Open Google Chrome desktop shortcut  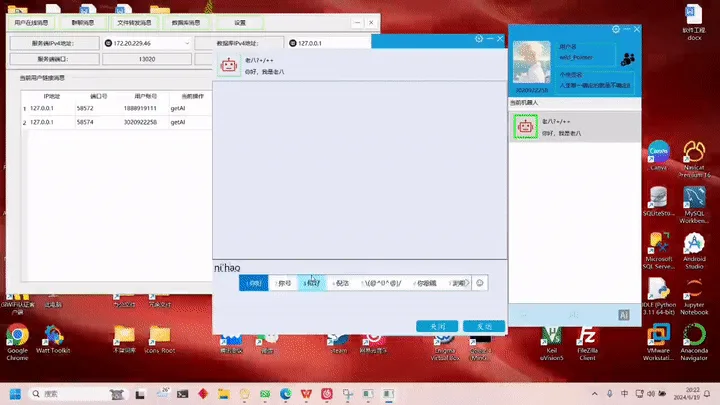(x=17, y=342)
